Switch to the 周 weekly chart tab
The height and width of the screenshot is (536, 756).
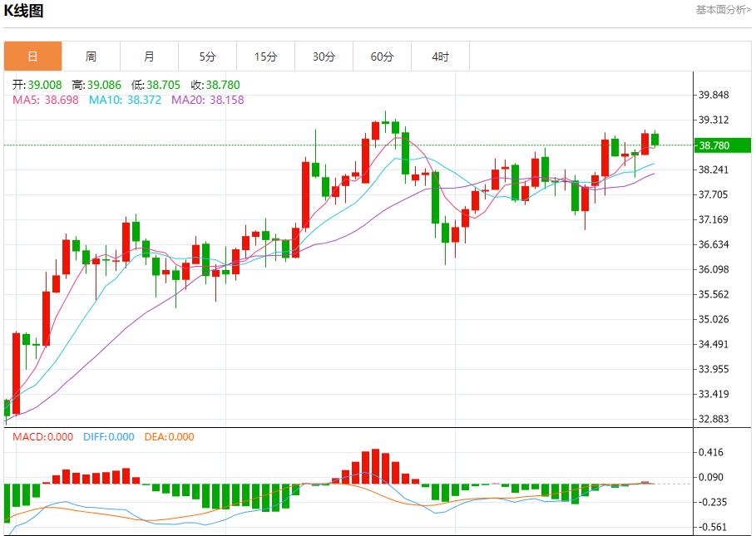[91, 56]
